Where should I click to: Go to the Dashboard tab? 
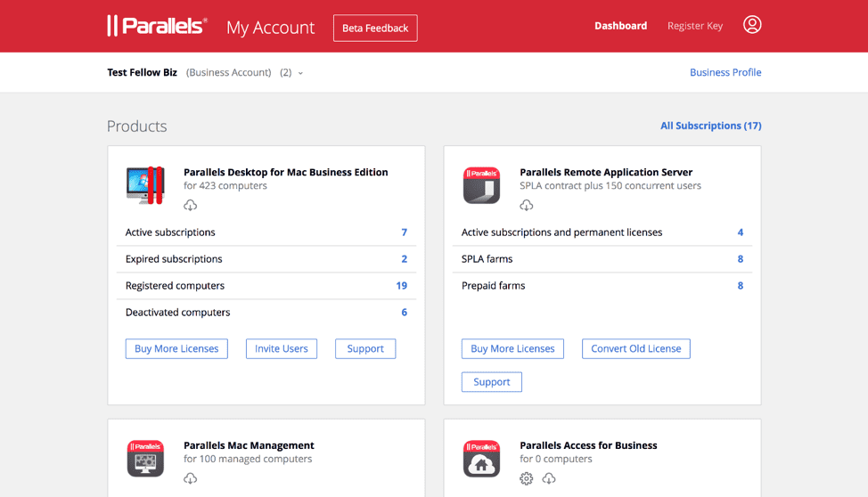[x=620, y=26]
